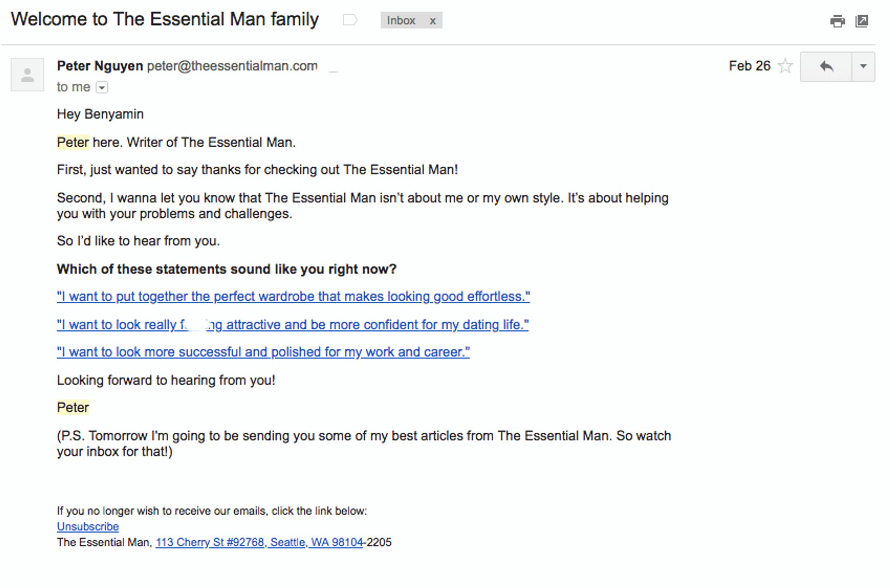The image size is (892, 588).
Task: Select the Inbox label chip
Action: tap(401, 20)
